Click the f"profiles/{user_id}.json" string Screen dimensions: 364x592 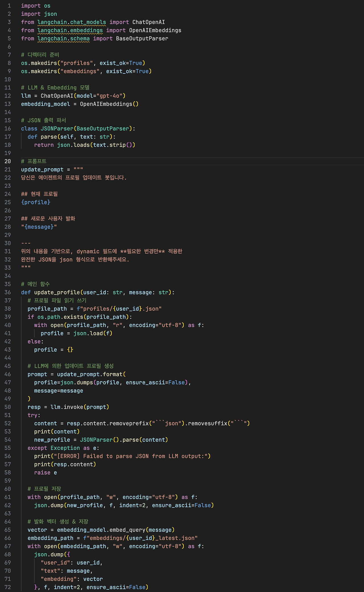pos(119,309)
